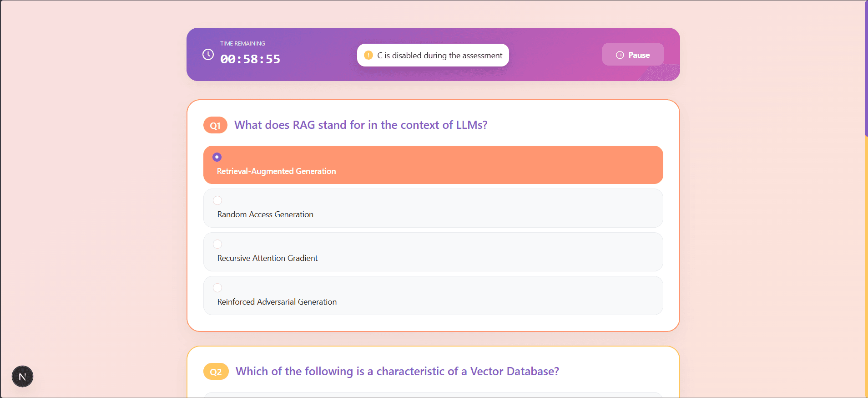Select the Reinforced Adversarial Generation radio button

(217, 288)
